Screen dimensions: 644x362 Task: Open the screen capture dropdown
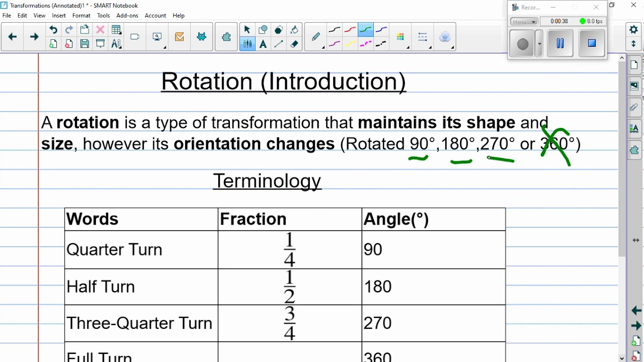click(157, 37)
